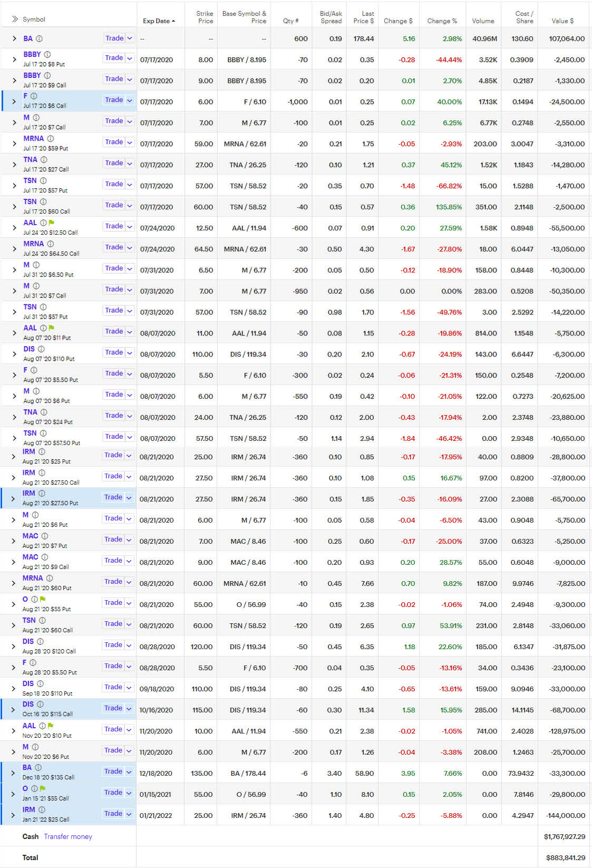Click the Last Price $ column header
The height and width of the screenshot is (868, 592).
tap(364, 17)
